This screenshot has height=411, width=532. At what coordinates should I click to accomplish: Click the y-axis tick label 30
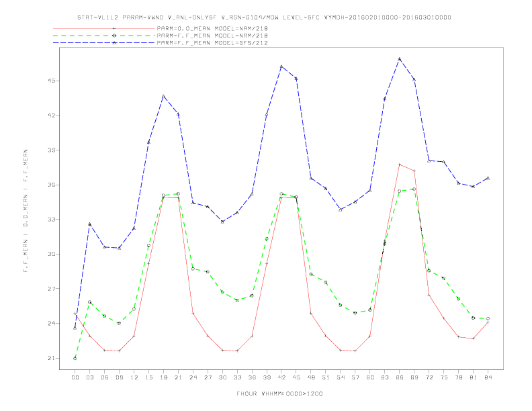[x=52, y=254]
